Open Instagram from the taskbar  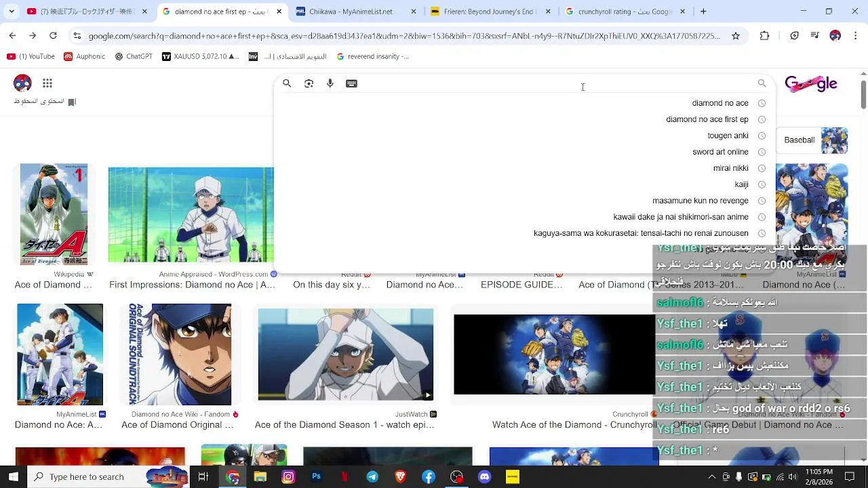[x=288, y=477]
